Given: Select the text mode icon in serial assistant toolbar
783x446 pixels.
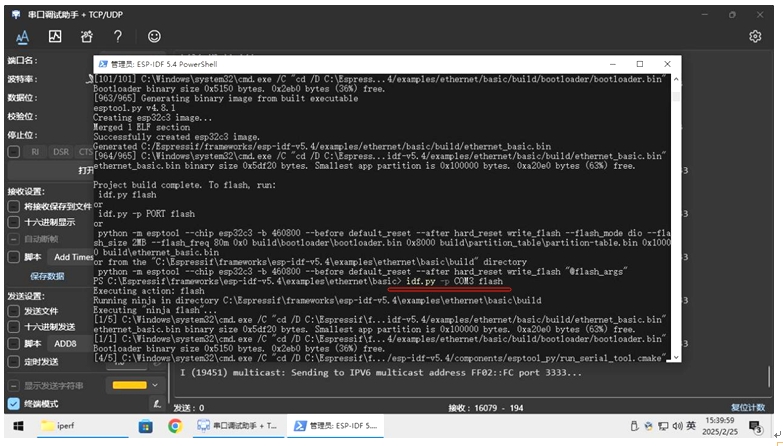Looking at the screenshot, I should (x=22, y=36).
